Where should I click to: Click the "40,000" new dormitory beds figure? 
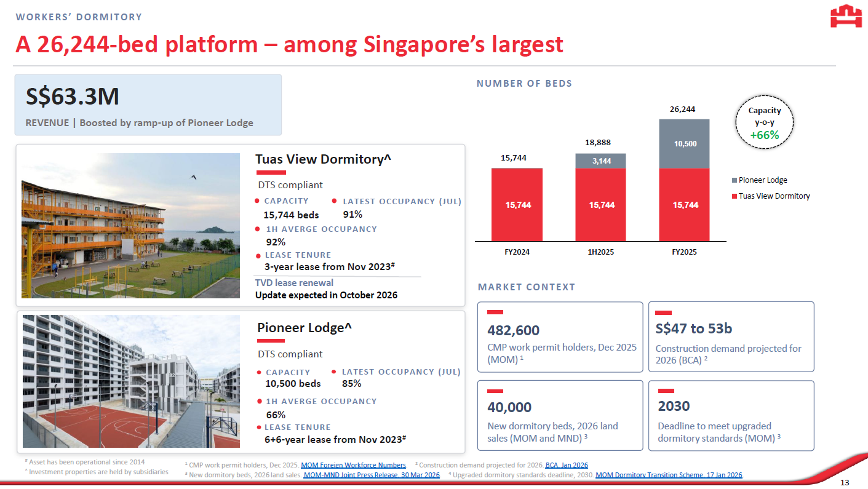pyautogui.click(x=509, y=407)
